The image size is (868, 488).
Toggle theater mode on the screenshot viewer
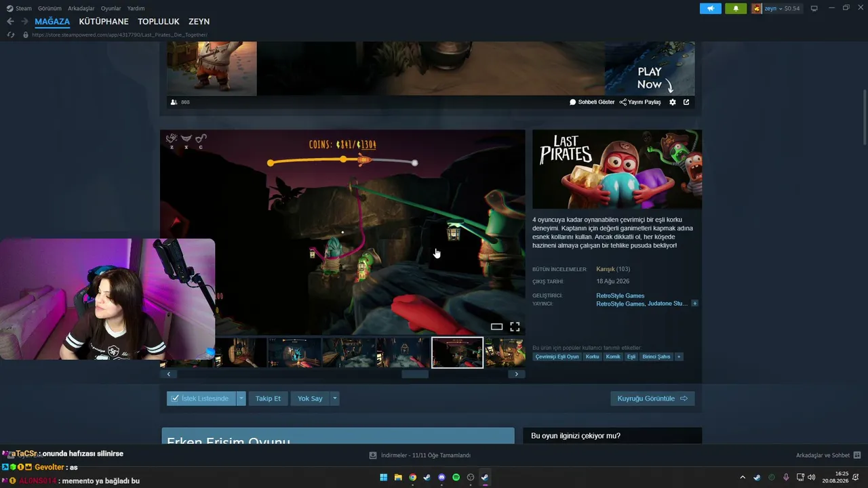pos(496,327)
